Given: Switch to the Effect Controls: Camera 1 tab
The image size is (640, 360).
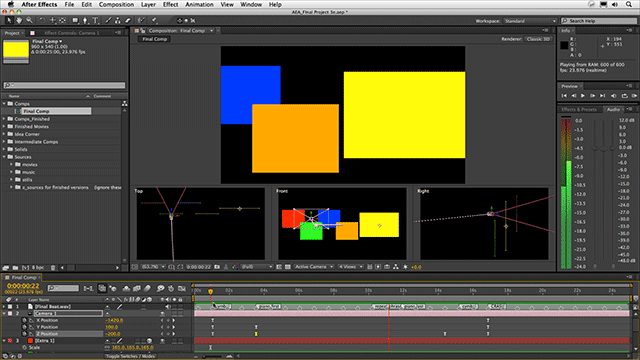Looking at the screenshot, I should [72, 33].
